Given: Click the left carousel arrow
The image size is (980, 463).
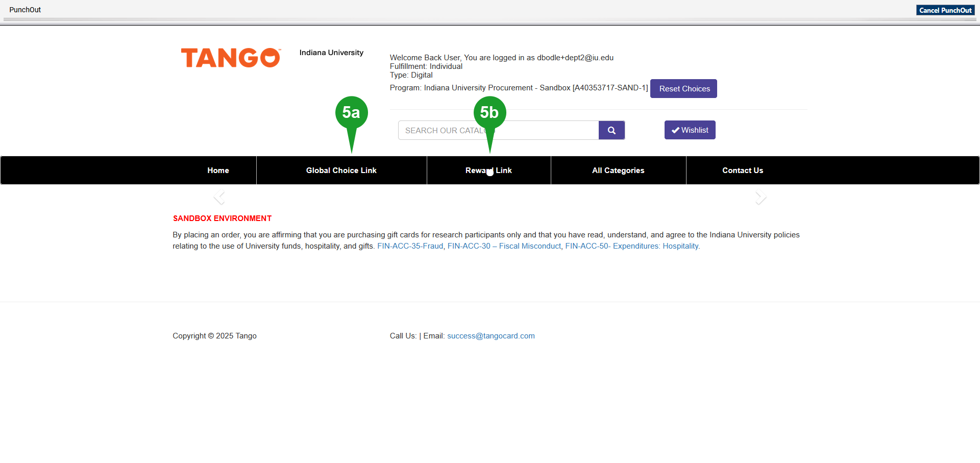Looking at the screenshot, I should 219,197.
